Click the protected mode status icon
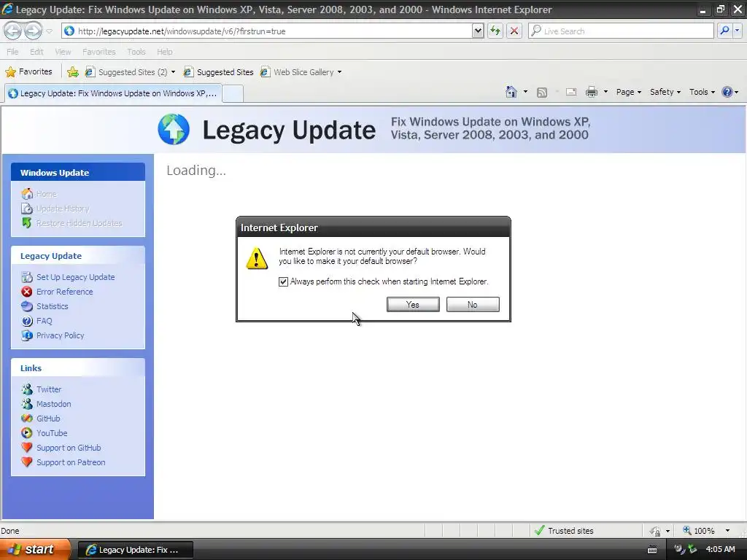 point(656,531)
